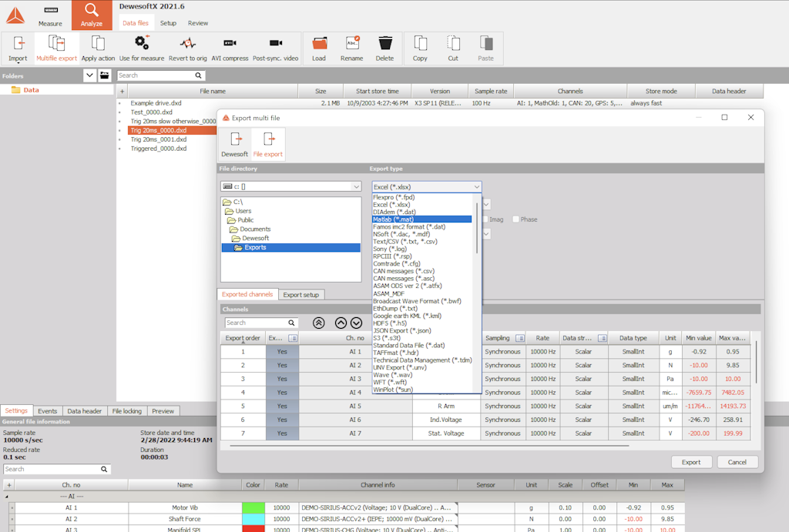This screenshot has width=789, height=532.
Task: Click the Load folder icon
Action: [x=319, y=43]
